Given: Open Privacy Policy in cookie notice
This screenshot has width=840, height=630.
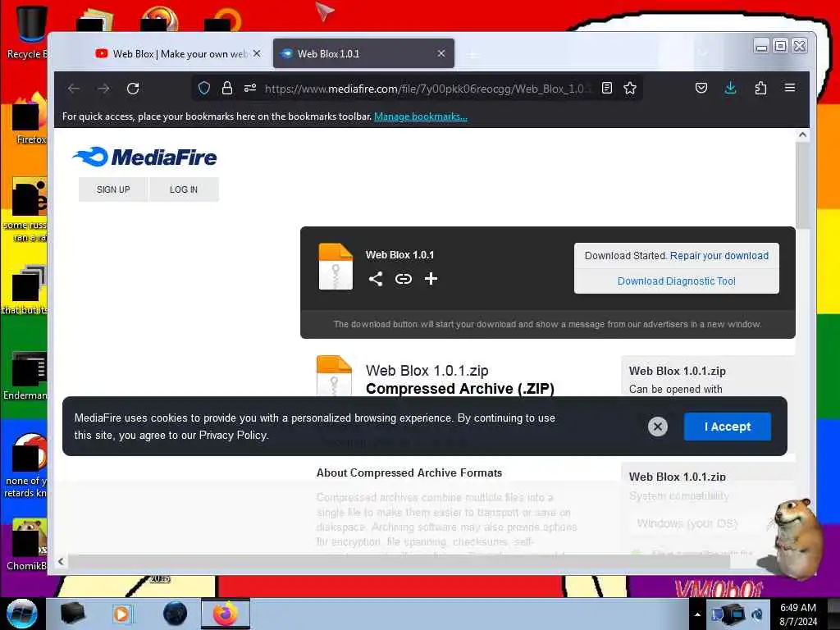Looking at the screenshot, I should 233,435.
